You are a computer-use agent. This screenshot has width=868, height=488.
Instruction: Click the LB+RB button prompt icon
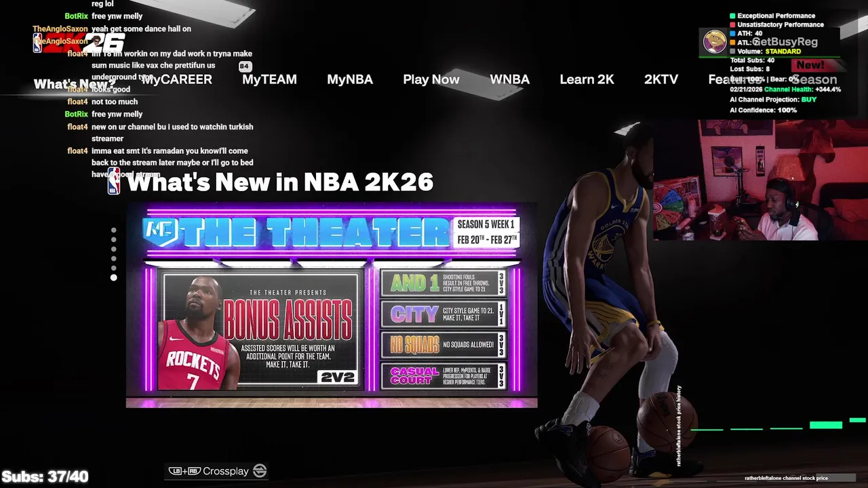(184, 471)
